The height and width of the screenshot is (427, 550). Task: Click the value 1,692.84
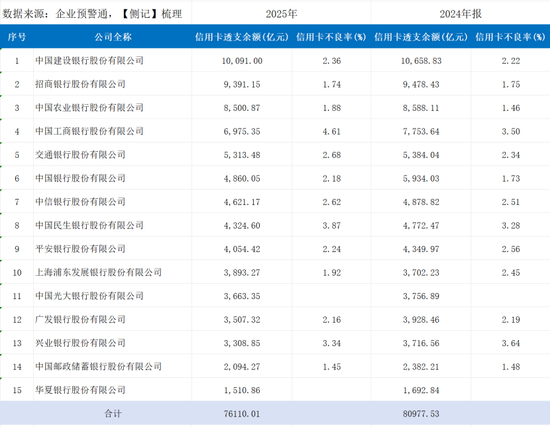point(421,390)
